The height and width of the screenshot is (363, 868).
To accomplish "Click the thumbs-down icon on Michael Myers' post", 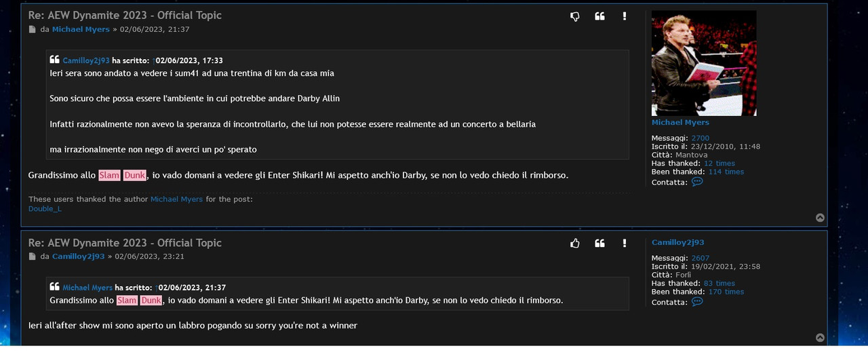I will [575, 16].
